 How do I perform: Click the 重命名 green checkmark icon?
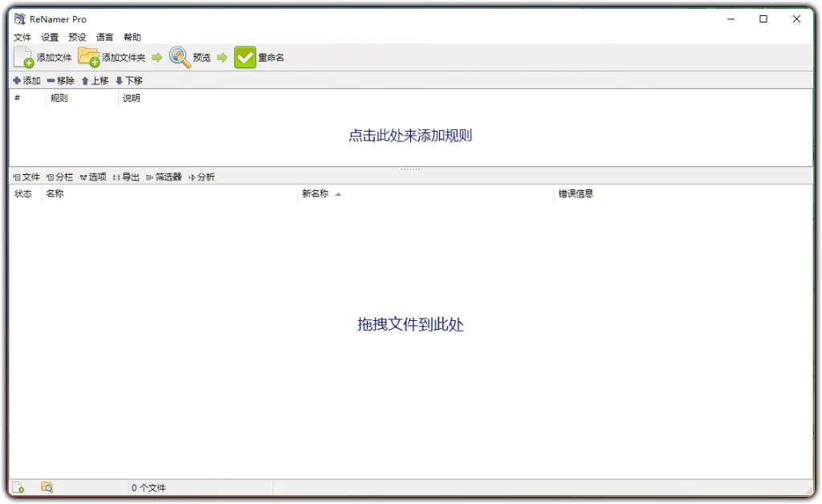[x=245, y=57]
